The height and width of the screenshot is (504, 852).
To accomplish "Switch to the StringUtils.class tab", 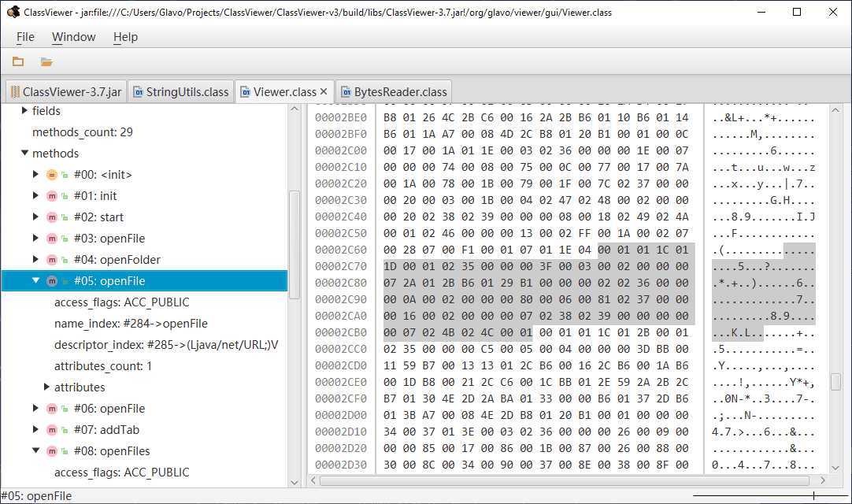I will coord(181,92).
